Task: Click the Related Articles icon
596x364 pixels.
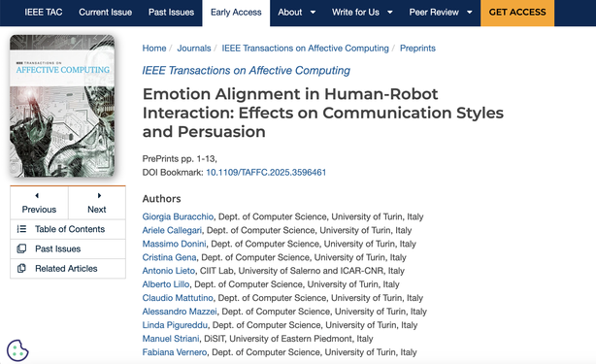Action: pos(21,268)
